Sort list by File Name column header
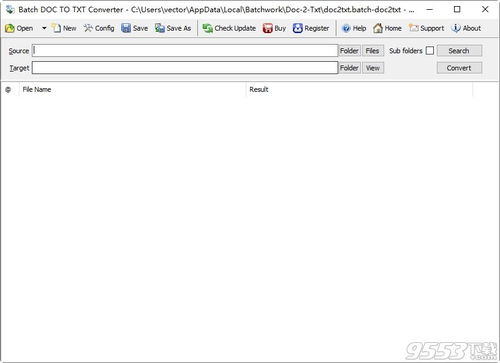 click(x=132, y=89)
